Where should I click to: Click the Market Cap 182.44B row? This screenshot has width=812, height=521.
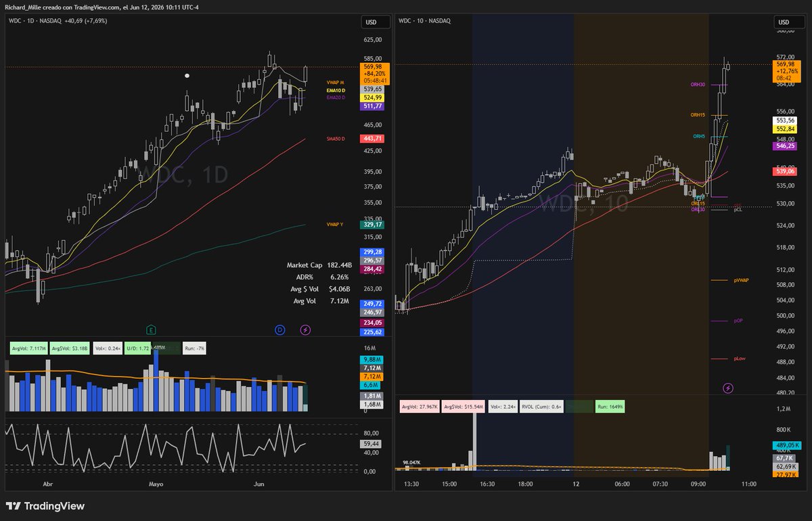click(319, 265)
